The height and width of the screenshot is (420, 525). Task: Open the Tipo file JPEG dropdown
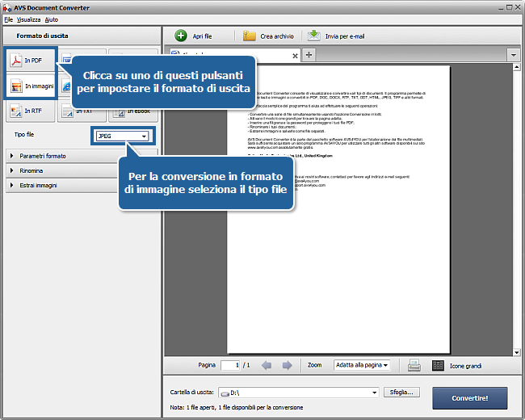click(x=123, y=136)
